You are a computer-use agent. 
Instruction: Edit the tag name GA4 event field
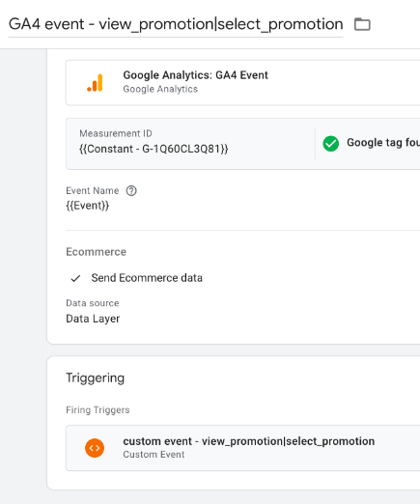176,24
